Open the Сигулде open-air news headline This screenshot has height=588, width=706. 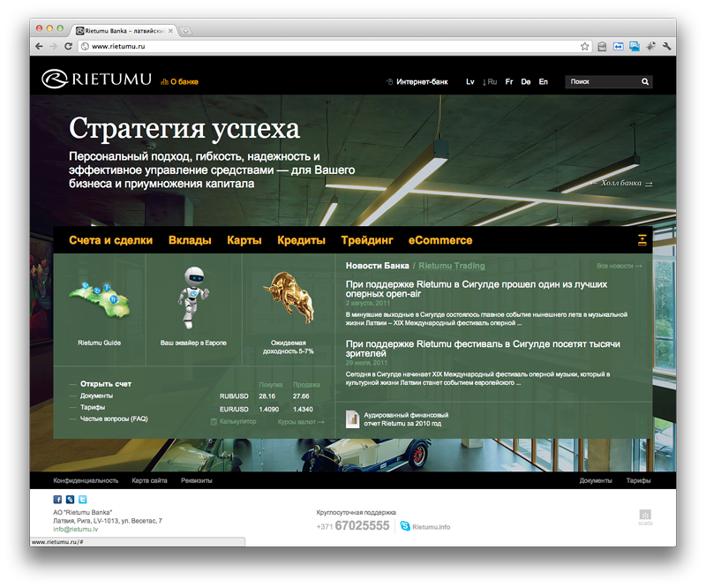pyautogui.click(x=477, y=289)
